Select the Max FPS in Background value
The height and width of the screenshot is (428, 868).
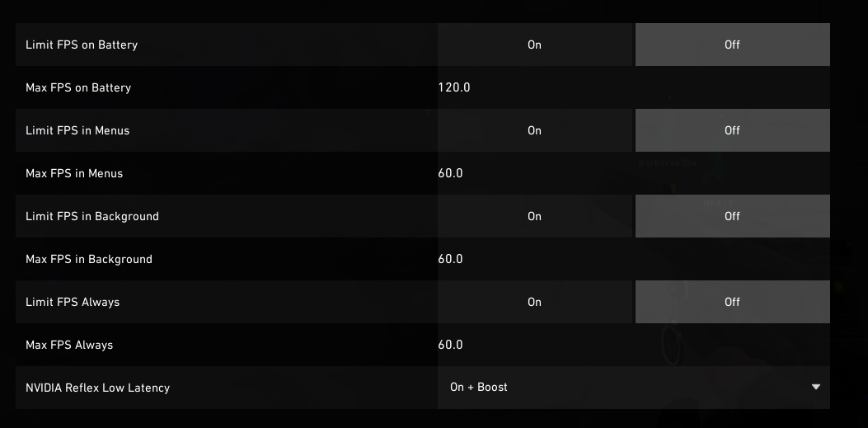coord(450,259)
